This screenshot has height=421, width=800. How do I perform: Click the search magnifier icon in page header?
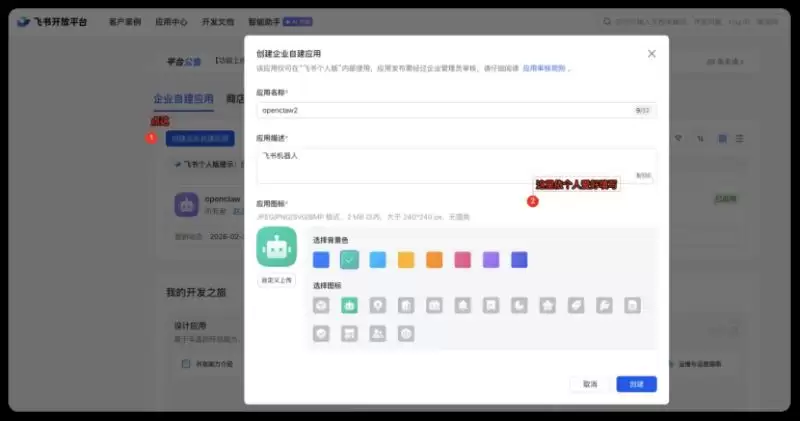click(x=607, y=21)
